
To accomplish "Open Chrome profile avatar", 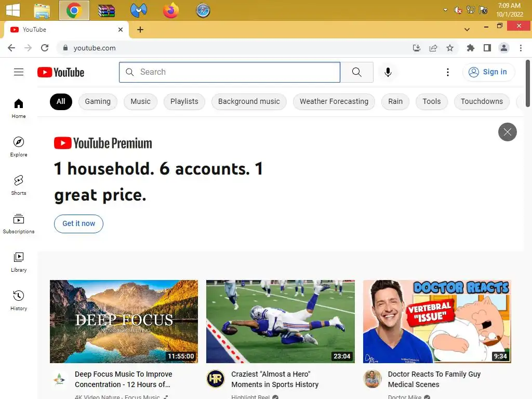I will [x=504, y=48].
